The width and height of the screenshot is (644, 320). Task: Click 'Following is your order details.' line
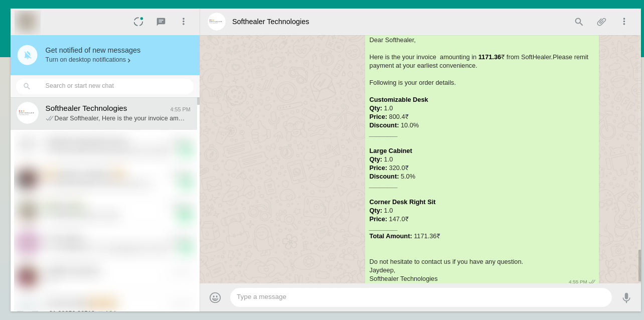pyautogui.click(x=413, y=83)
